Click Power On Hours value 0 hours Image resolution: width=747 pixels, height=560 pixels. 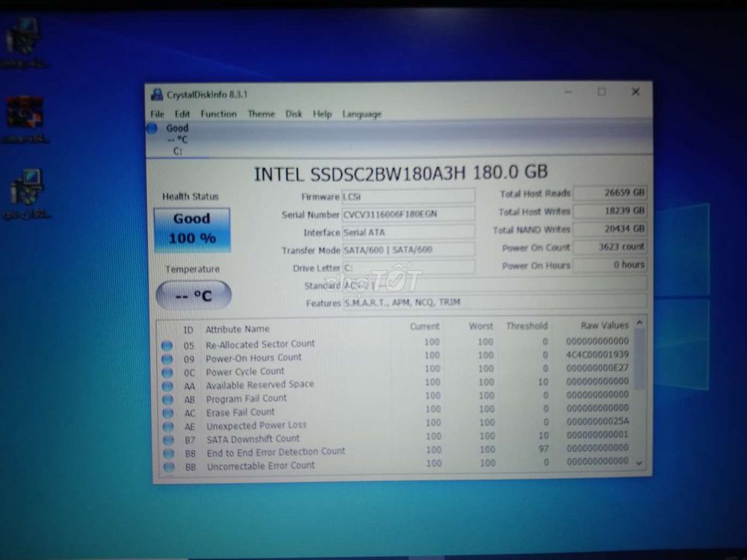610,265
